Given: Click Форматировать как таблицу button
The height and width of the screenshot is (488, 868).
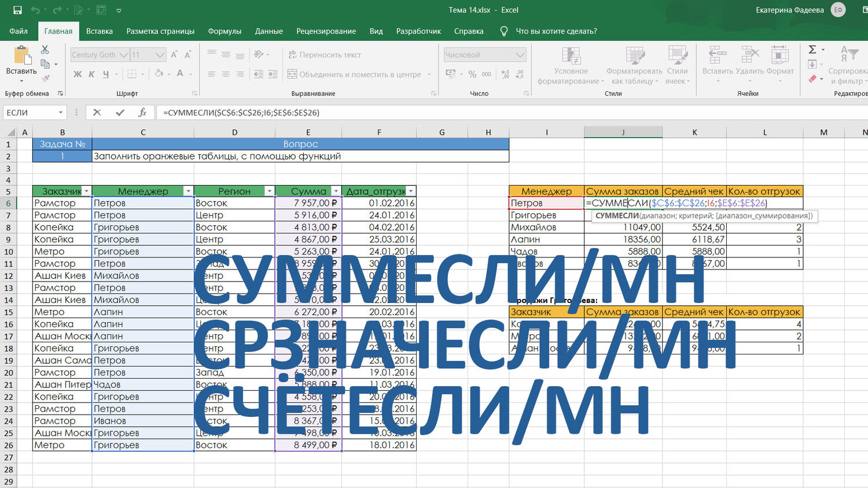Looking at the screenshot, I should pos(634,65).
